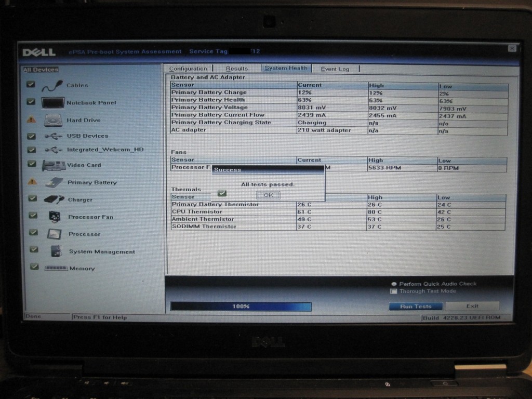This screenshot has height=399, width=532.
Task: Click the 80 C CPU high value
Action: [x=375, y=212]
